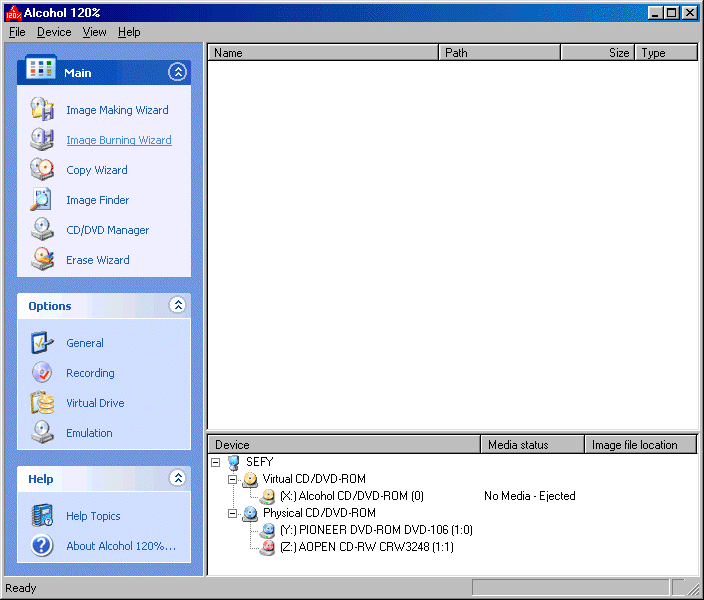Image resolution: width=704 pixels, height=600 pixels.
Task: Collapse the Main panel section
Action: pos(177,72)
